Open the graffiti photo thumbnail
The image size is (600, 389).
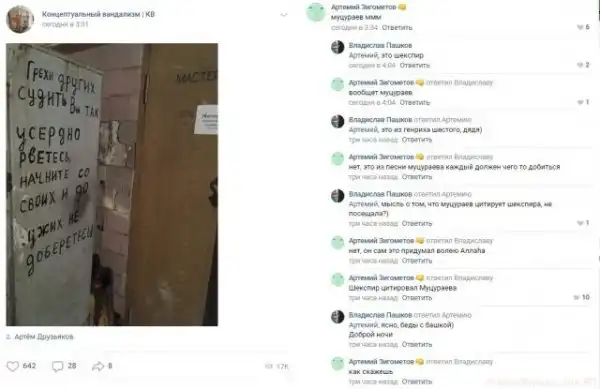(x=112, y=184)
